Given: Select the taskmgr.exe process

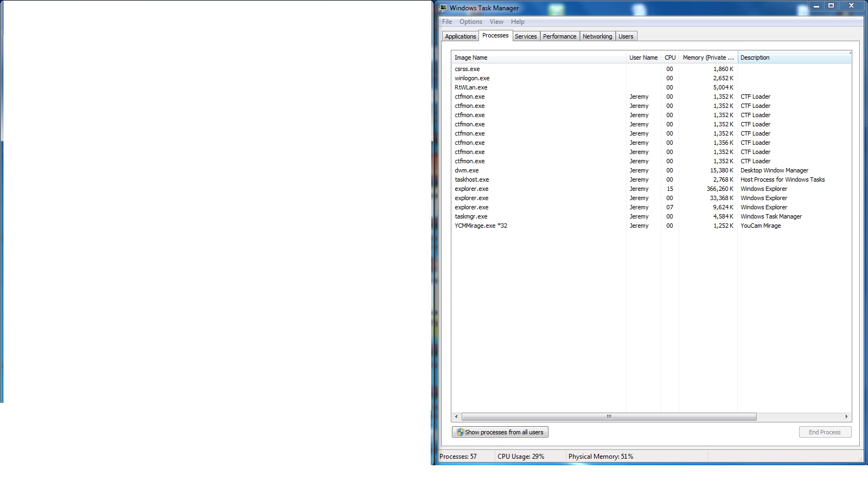Looking at the screenshot, I should pyautogui.click(x=651, y=216).
